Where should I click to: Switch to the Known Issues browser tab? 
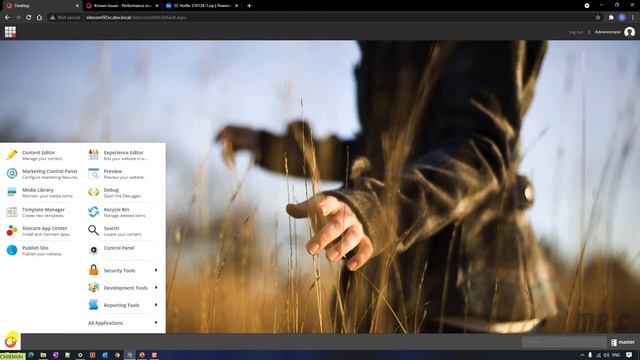[x=122, y=6]
